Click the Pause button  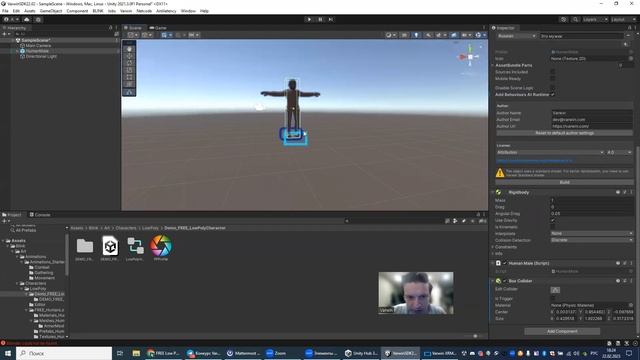[320, 19]
